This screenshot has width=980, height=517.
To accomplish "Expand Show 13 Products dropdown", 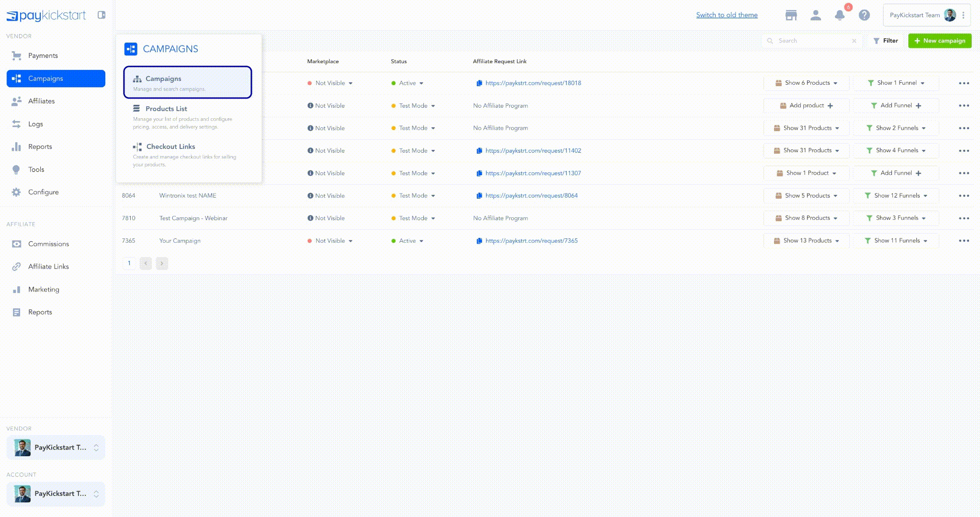I will [807, 241].
